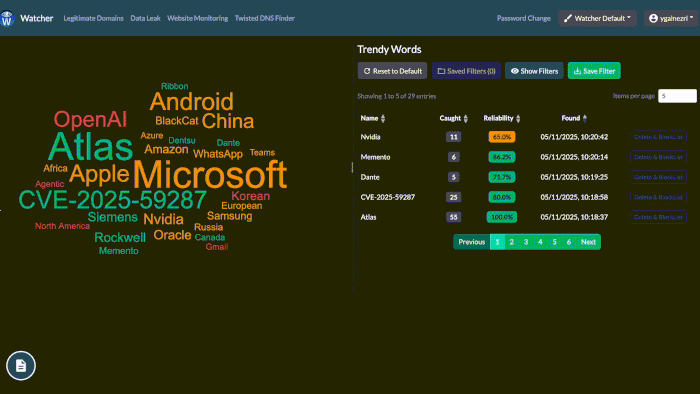
Task: Click North America in the word cloud
Action: [x=62, y=226]
